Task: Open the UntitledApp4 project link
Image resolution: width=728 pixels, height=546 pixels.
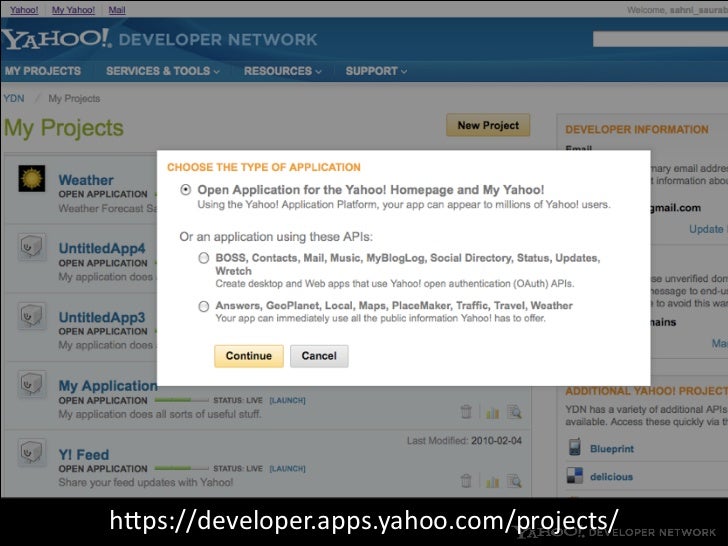Action: coord(102,248)
